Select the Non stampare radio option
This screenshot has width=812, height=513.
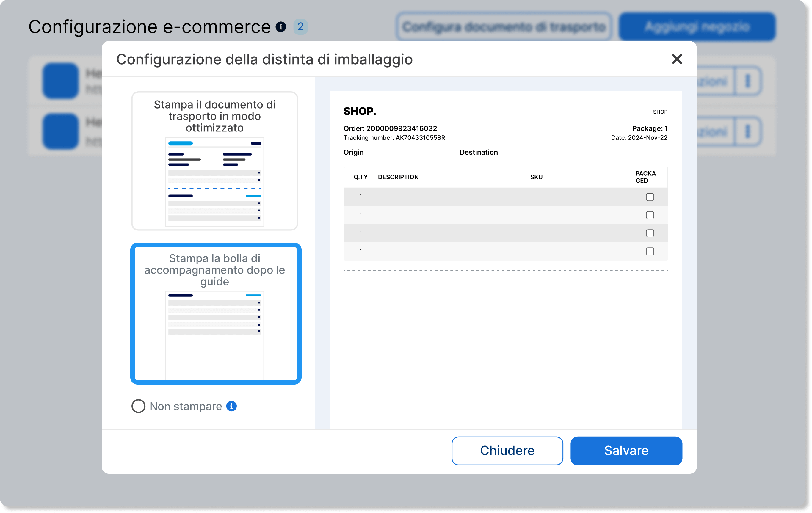pos(138,406)
